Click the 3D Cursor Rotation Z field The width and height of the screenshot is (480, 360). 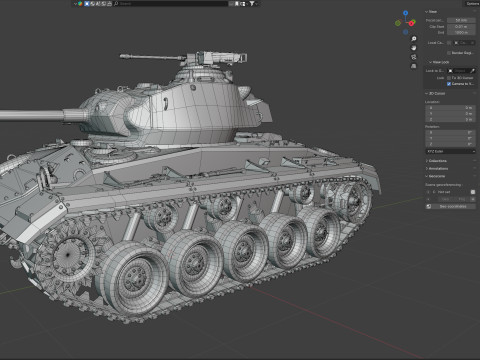(451, 144)
